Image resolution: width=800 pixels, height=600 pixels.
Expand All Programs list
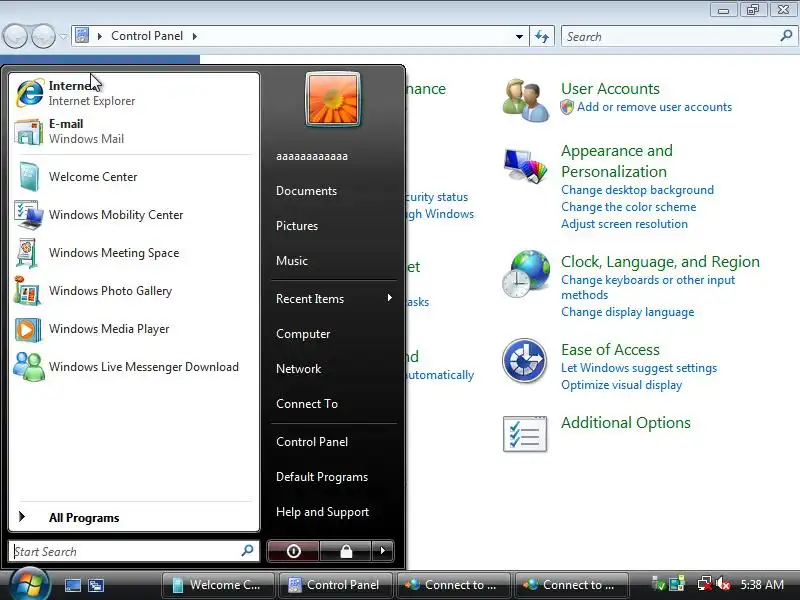pyautogui.click(x=134, y=517)
